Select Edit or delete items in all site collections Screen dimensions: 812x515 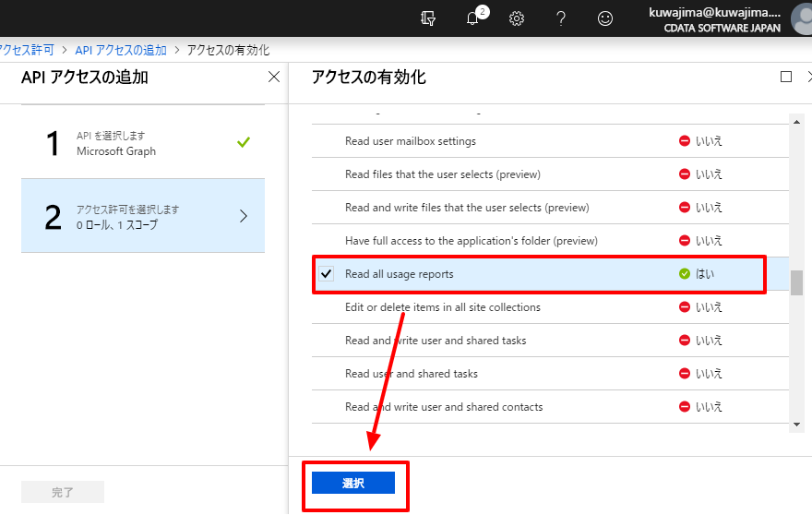click(x=550, y=307)
